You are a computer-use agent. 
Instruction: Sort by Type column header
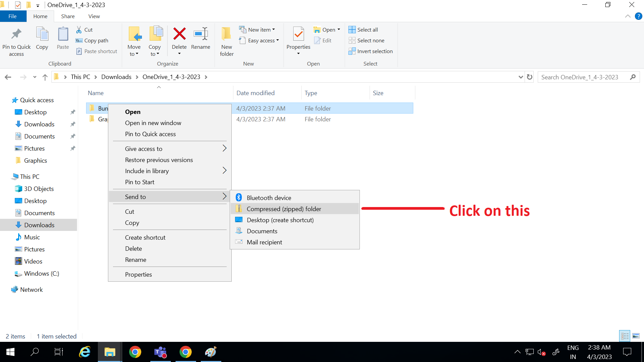click(336, 93)
